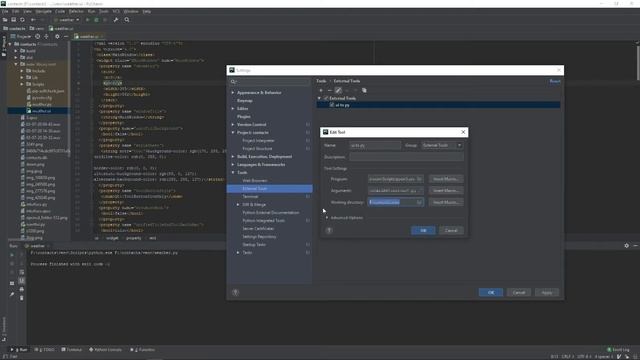The height and width of the screenshot is (360, 640).
Task: Click the Settings search field
Action: (x=270, y=82)
